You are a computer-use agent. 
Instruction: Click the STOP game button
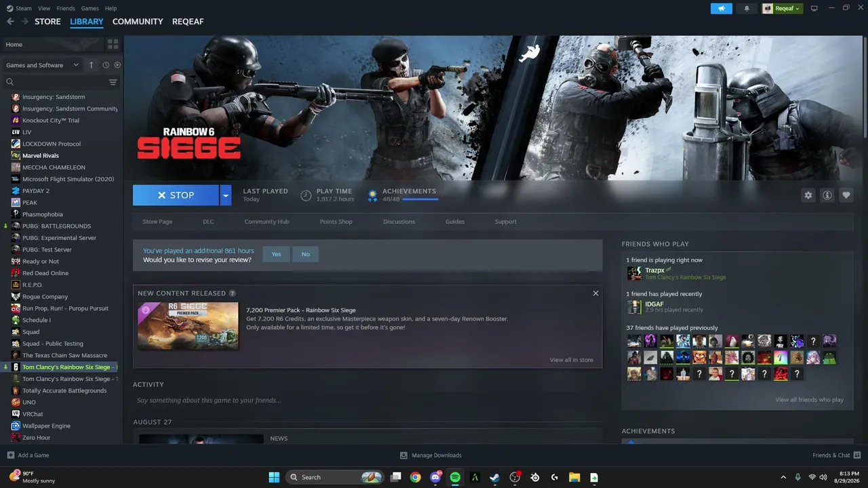coord(176,195)
